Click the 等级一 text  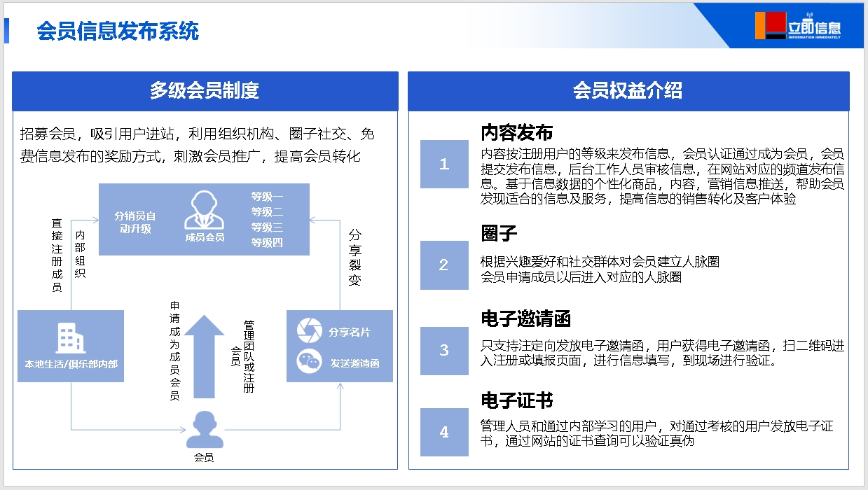(x=267, y=197)
